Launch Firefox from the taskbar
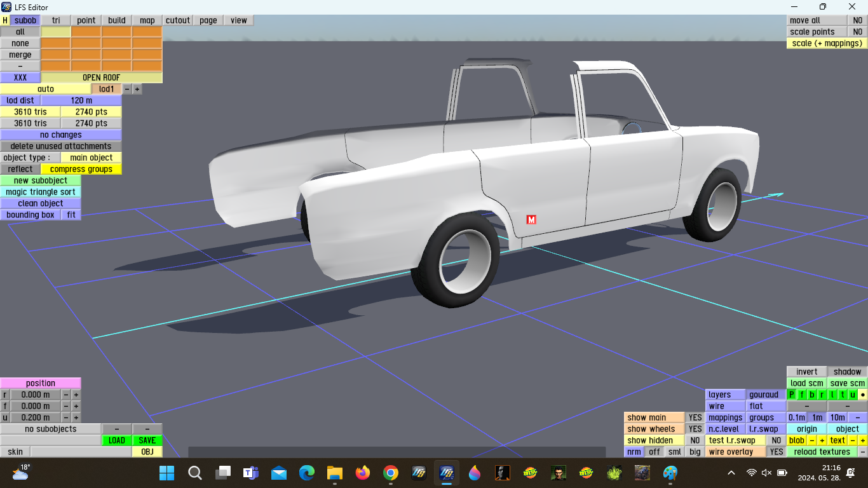Screen dimensions: 868x488 [363, 473]
